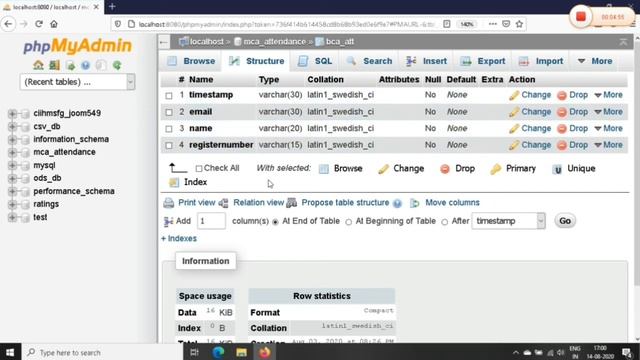Switch to the Browse tab
The height and width of the screenshot is (360, 640).
click(191, 61)
